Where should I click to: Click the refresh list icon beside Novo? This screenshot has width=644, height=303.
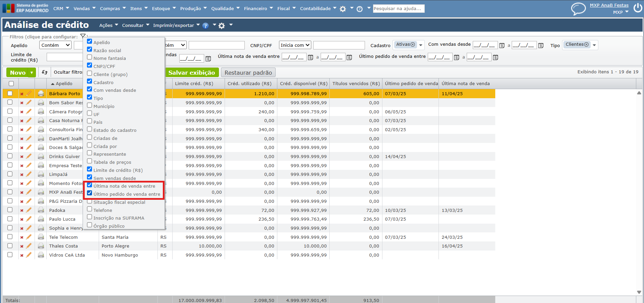coord(45,72)
